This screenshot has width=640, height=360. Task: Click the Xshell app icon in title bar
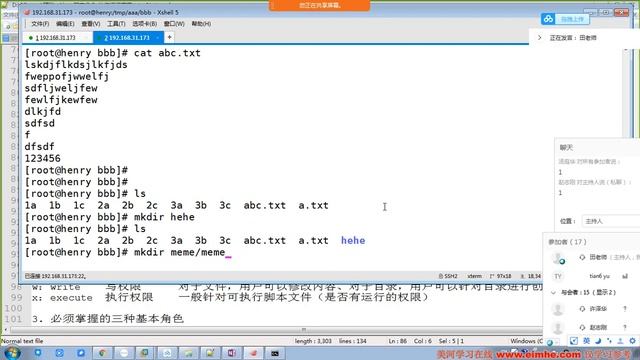click(x=27, y=12)
